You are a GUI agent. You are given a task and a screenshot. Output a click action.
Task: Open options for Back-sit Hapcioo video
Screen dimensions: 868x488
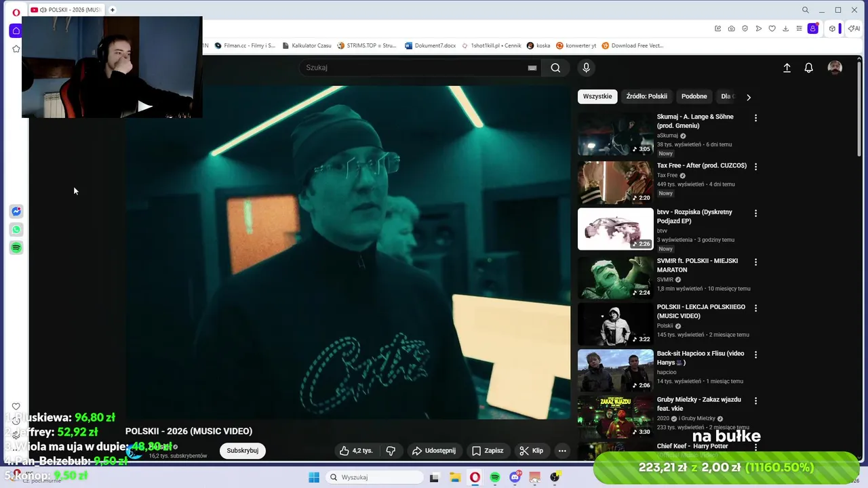[x=755, y=354]
